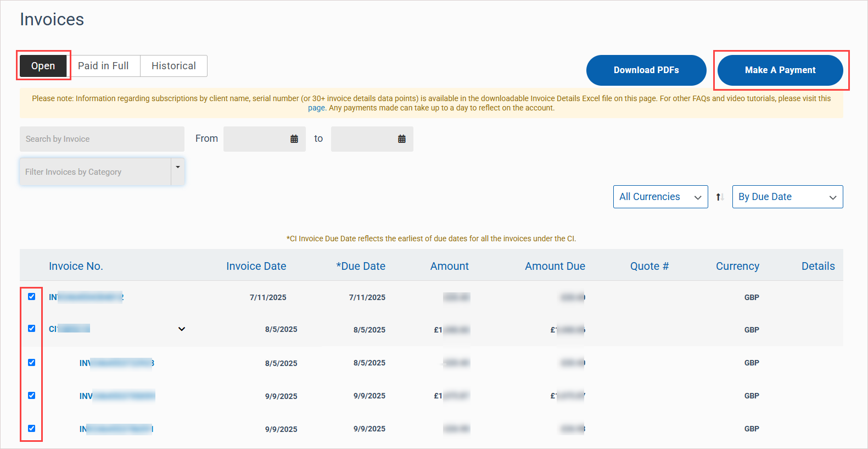
Task: Sort by the Amount Due column header
Action: (x=555, y=267)
